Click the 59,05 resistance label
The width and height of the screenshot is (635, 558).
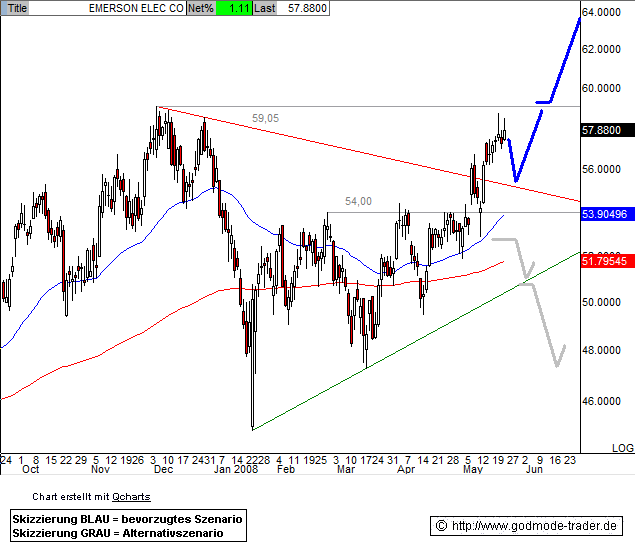pyautogui.click(x=265, y=118)
